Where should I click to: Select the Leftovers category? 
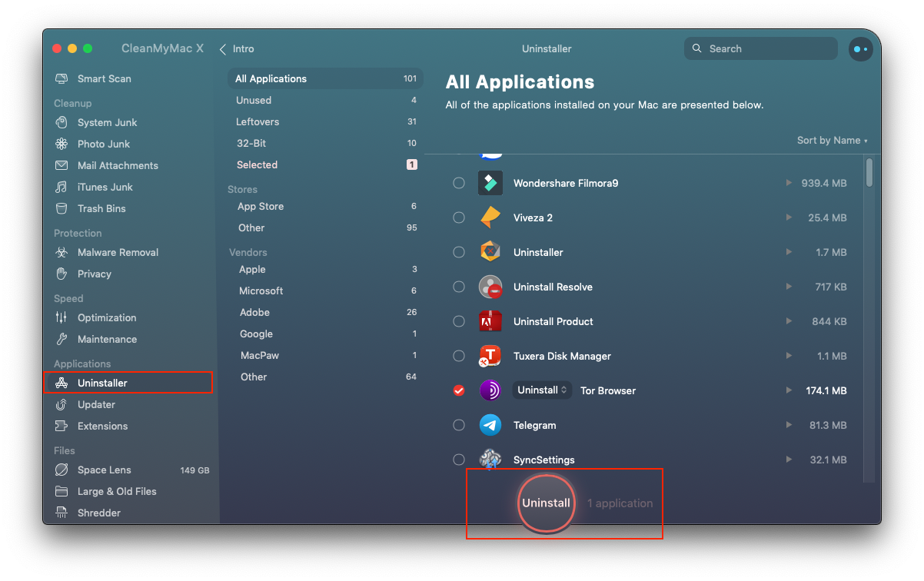coord(258,122)
